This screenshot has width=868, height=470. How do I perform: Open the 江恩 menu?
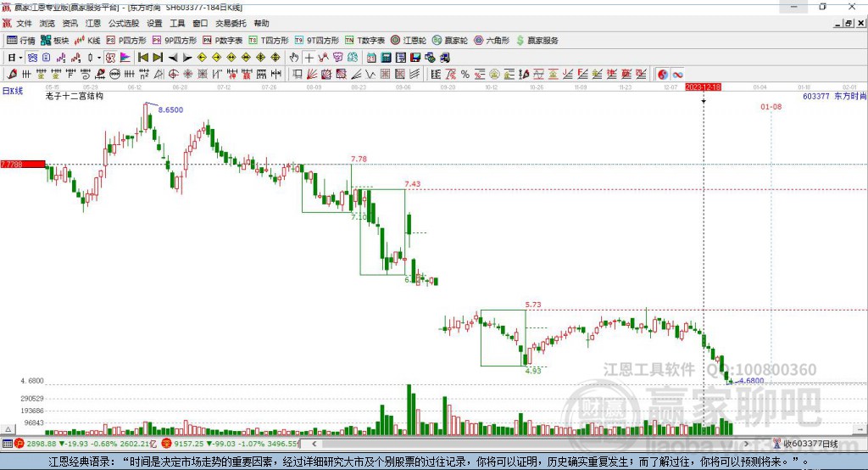click(93, 23)
